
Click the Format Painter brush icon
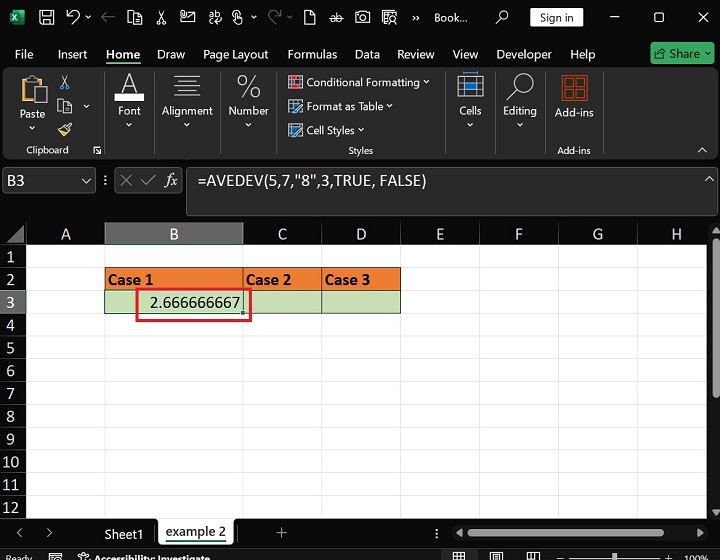point(65,129)
